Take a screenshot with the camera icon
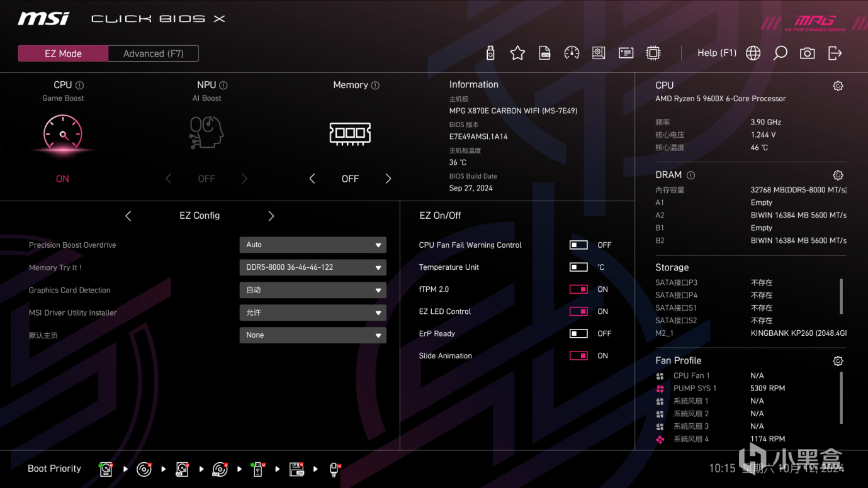Viewport: 868px width, 488px height. 808,53
